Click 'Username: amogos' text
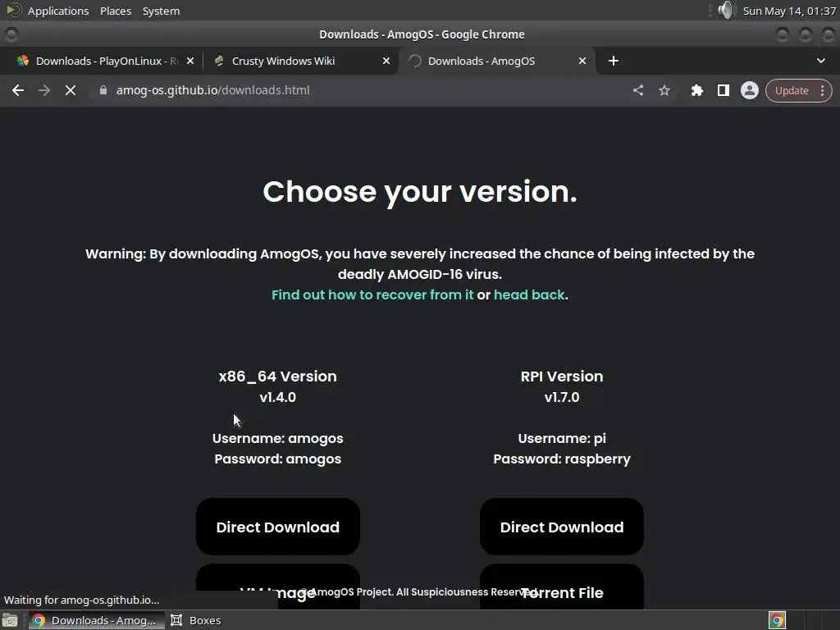Viewport: 840px width, 630px height. point(277,438)
